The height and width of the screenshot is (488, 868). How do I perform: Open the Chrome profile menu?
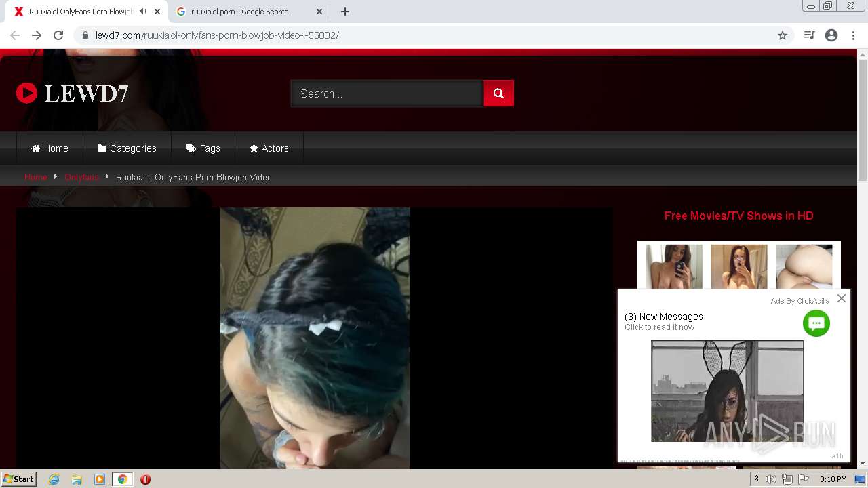click(831, 35)
